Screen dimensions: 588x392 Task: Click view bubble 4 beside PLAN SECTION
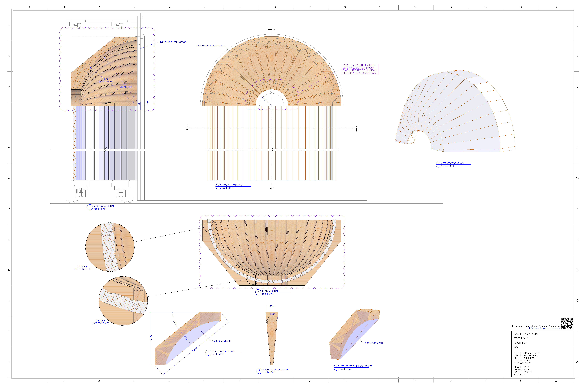pos(258,292)
